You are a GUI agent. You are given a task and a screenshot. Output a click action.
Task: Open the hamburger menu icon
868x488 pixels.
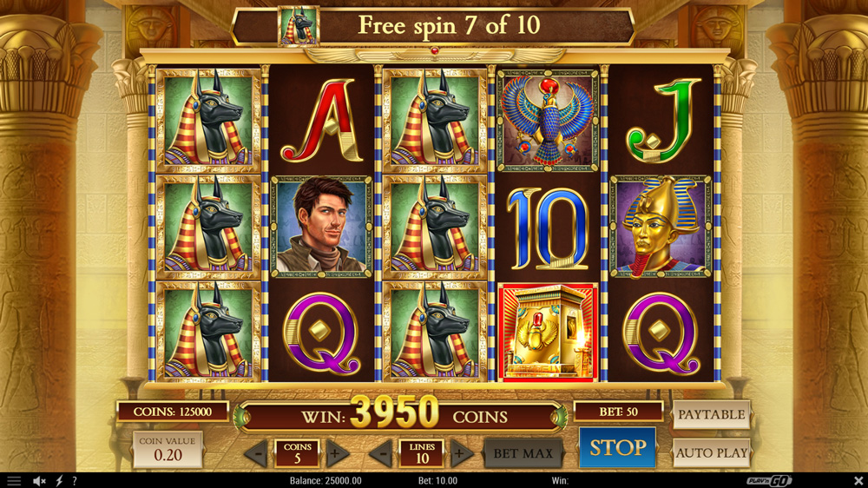click(x=13, y=481)
